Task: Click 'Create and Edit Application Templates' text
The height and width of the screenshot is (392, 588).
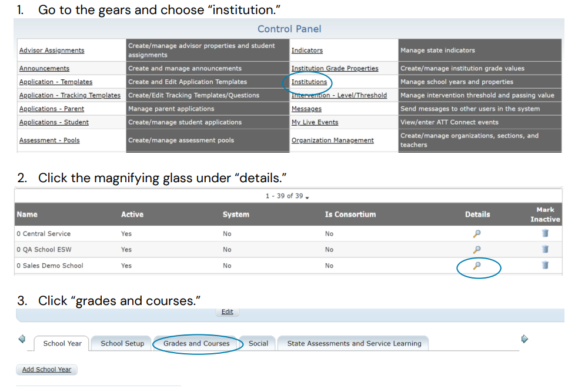Action: pyautogui.click(x=188, y=82)
